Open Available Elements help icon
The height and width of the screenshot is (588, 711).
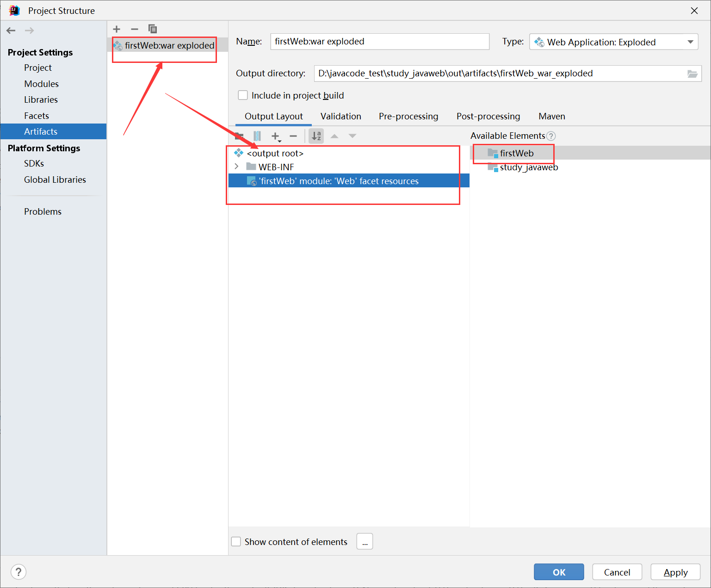click(x=551, y=136)
